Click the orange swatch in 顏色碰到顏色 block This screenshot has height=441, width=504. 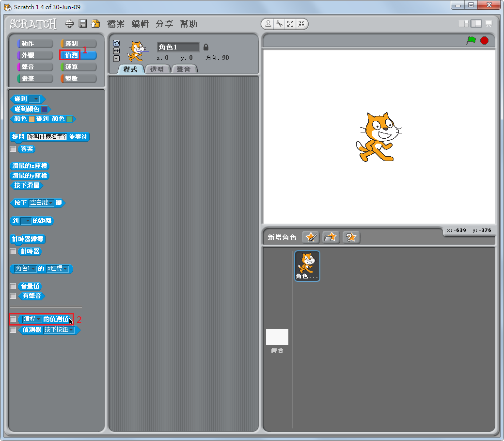32,119
